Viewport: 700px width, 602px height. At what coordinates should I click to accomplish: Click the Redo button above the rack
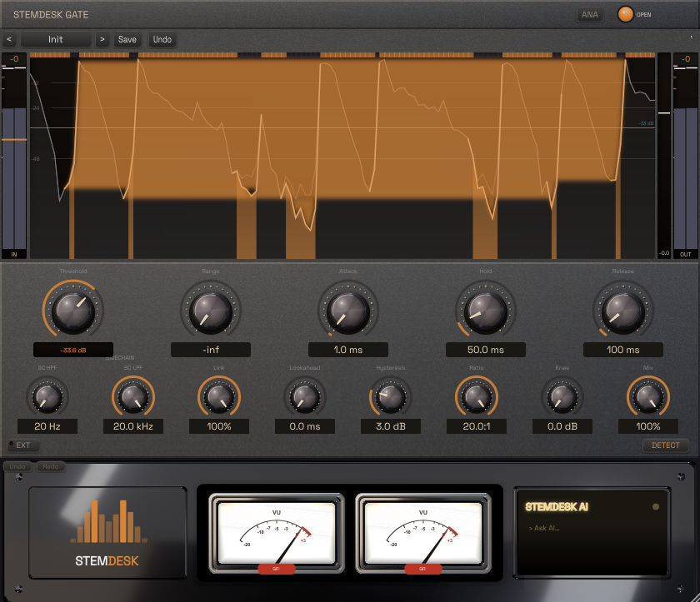click(51, 466)
